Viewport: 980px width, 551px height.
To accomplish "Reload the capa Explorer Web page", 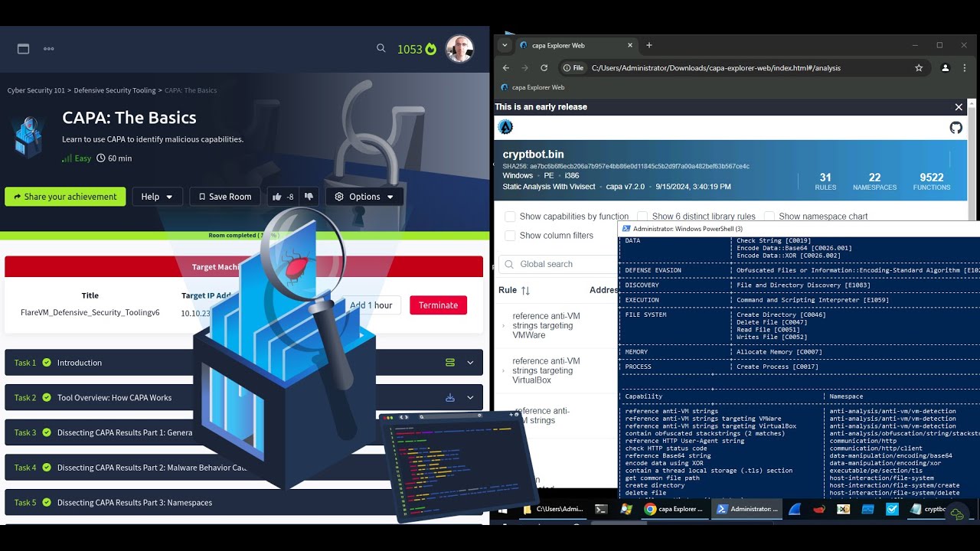I will (x=544, y=68).
